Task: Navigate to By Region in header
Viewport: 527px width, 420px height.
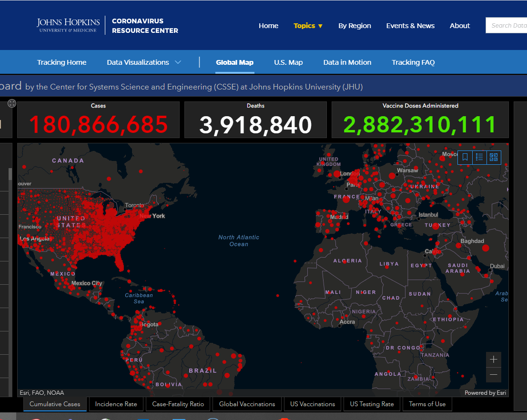Action: [x=355, y=26]
